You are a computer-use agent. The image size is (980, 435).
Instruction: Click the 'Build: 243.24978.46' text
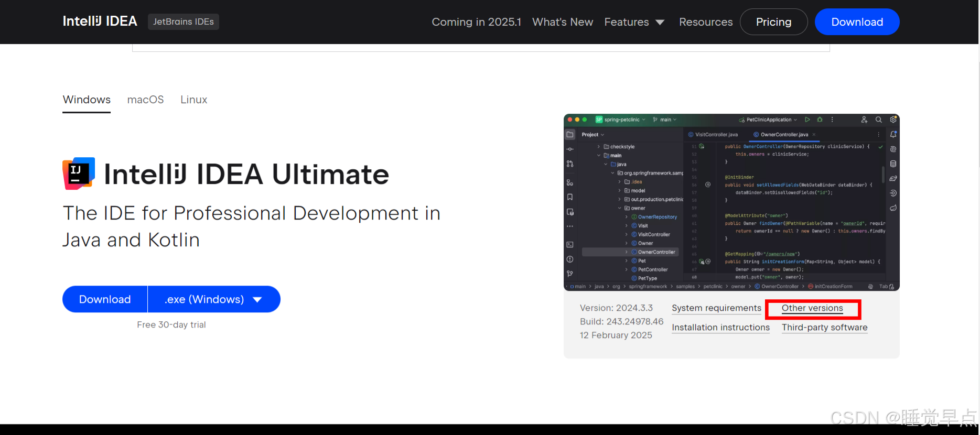621,322
